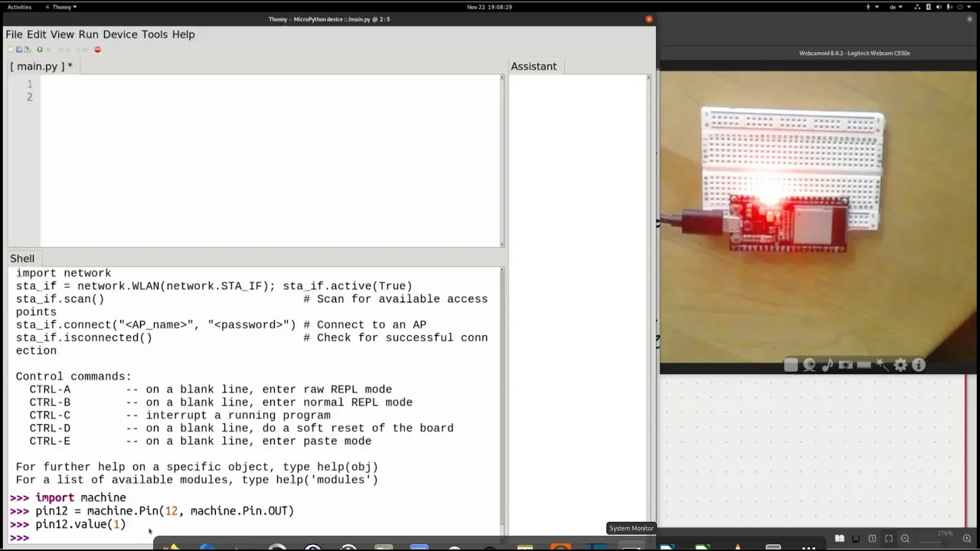
Task: Open the Edit menu
Action: (x=37, y=34)
